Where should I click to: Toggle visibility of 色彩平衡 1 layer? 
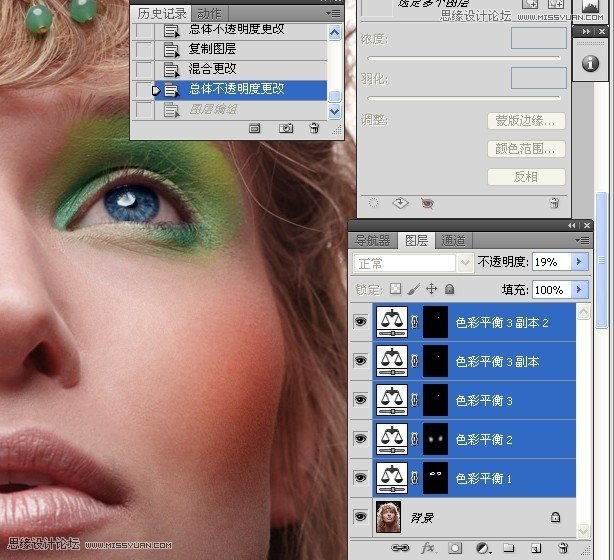click(361, 478)
